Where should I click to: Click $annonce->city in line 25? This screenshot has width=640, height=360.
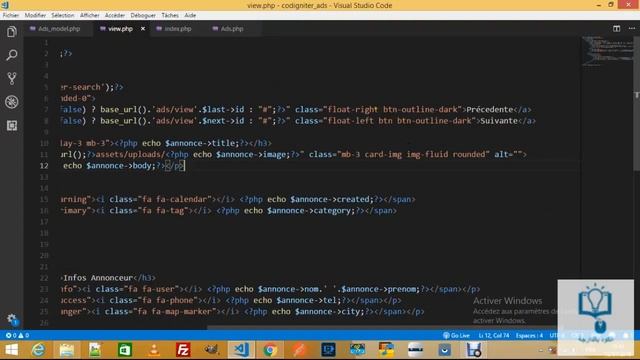pos(329,311)
